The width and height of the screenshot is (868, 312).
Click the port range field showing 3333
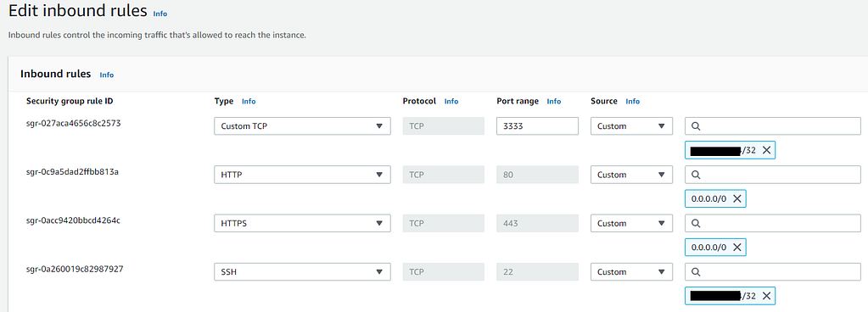[538, 126]
